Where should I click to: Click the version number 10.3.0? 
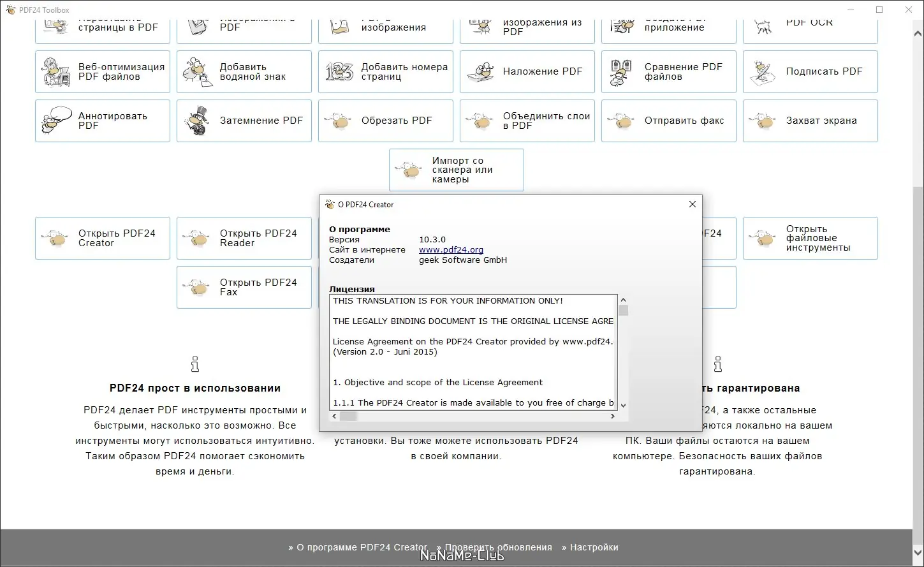click(432, 240)
